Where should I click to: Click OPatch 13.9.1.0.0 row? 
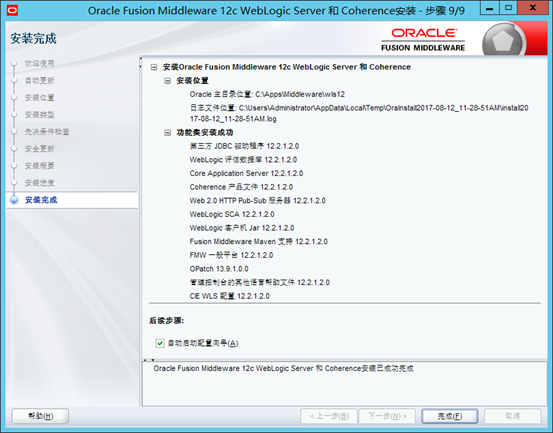click(219, 269)
